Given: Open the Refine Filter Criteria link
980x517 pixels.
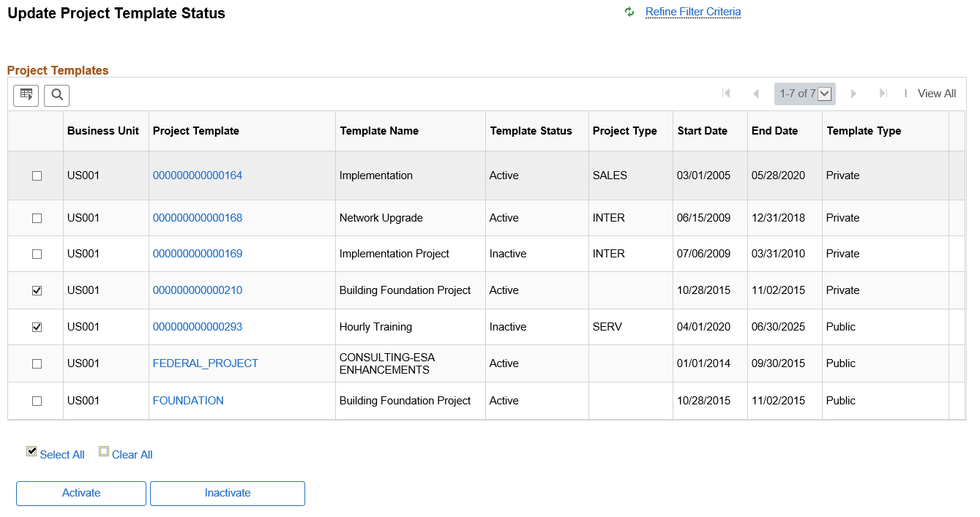Looking at the screenshot, I should click(692, 12).
